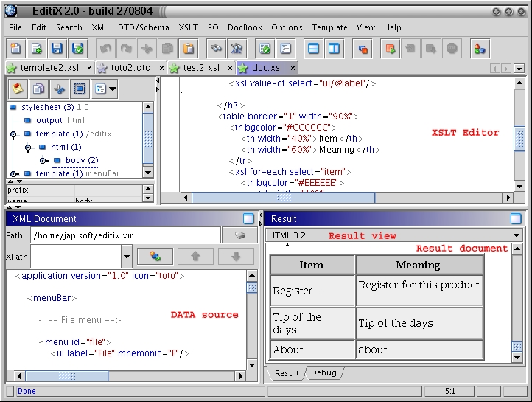
Task: Open the XSLT menu
Action: tap(189, 27)
